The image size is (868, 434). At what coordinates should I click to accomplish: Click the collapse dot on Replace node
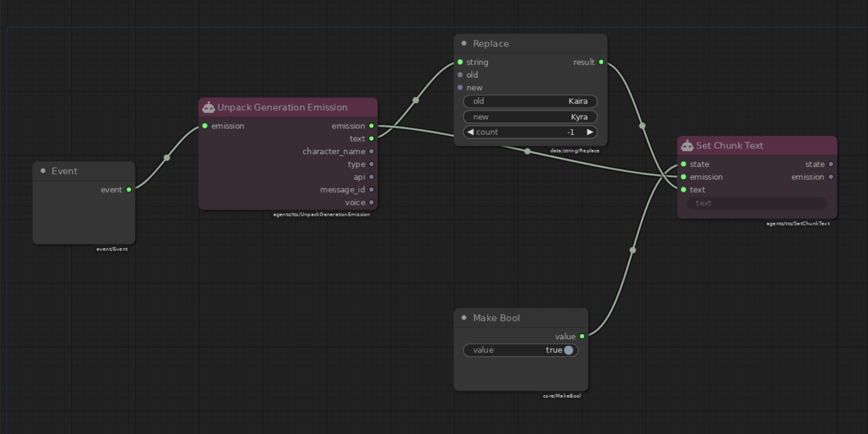(464, 43)
